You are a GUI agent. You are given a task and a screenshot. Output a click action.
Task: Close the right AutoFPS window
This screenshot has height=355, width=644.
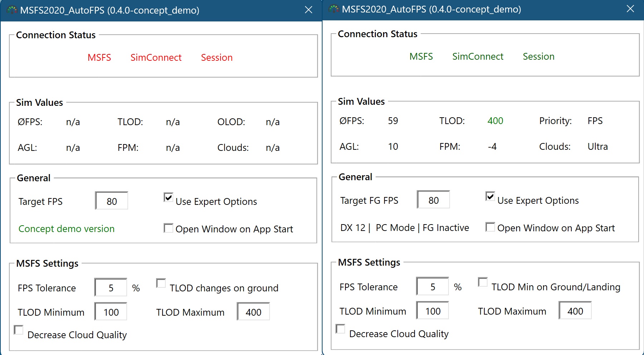pos(630,9)
